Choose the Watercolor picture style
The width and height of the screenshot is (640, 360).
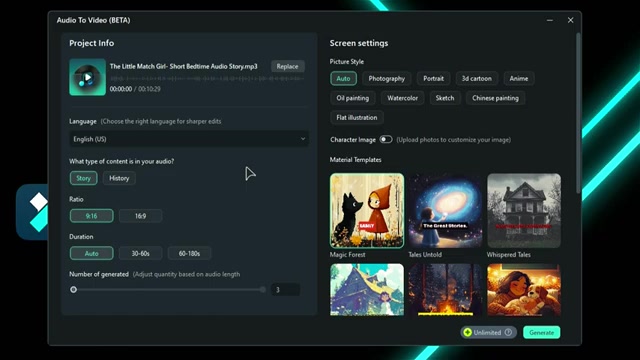pos(402,98)
